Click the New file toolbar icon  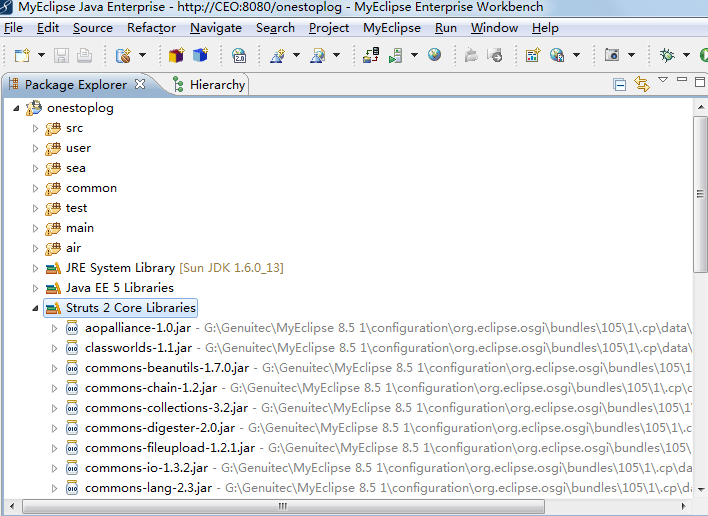[22, 55]
